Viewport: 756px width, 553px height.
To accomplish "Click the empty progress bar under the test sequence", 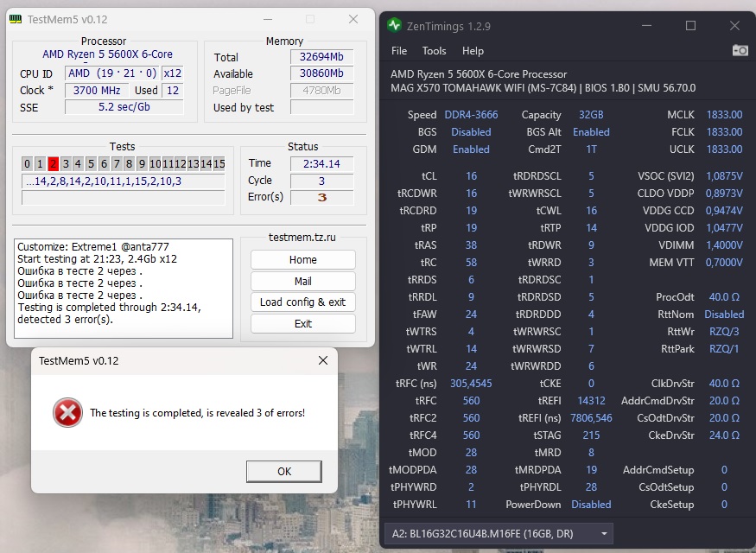I will (123, 198).
